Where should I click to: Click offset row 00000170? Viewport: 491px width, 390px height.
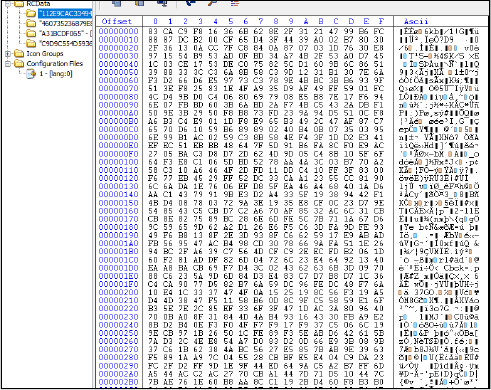click(118, 219)
